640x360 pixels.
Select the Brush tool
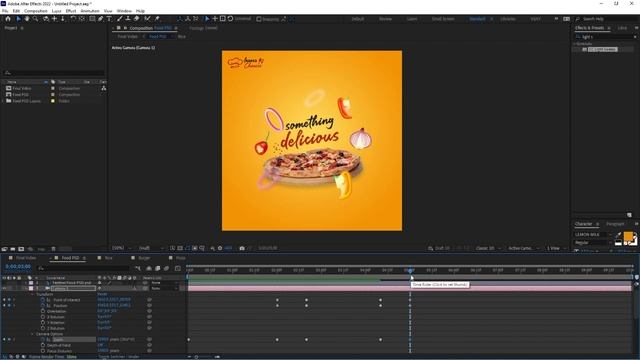[x=120, y=19]
